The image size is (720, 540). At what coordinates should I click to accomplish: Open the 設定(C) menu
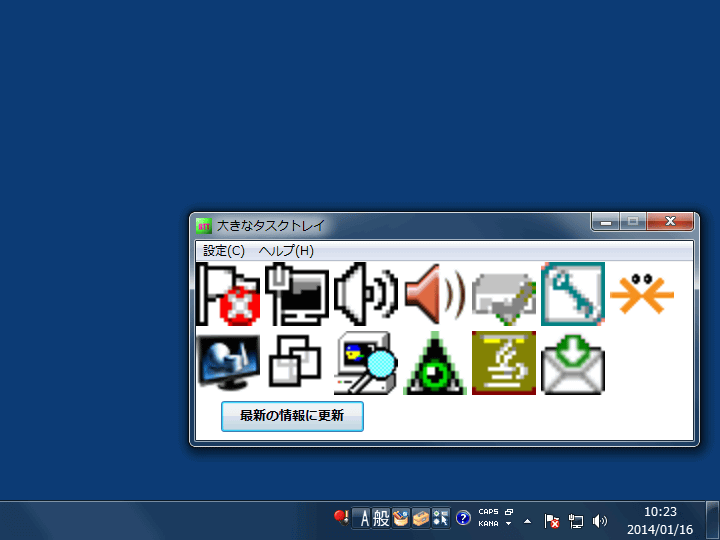(223, 251)
